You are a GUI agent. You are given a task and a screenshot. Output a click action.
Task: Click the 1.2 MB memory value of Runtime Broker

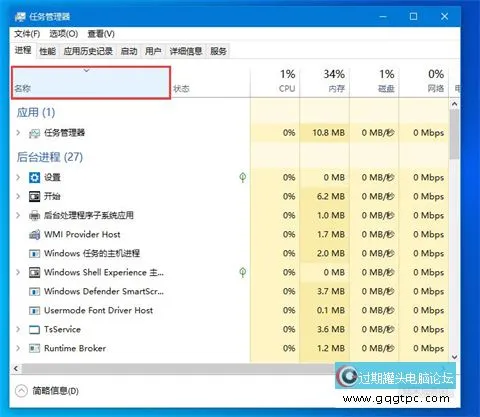[331, 349]
